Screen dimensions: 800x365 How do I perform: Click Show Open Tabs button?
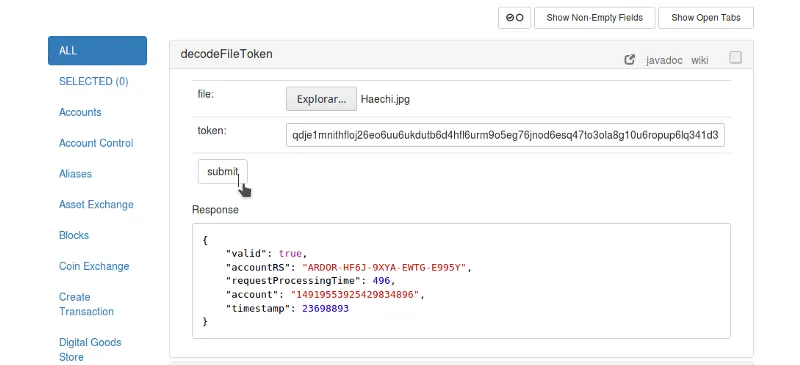[706, 18]
